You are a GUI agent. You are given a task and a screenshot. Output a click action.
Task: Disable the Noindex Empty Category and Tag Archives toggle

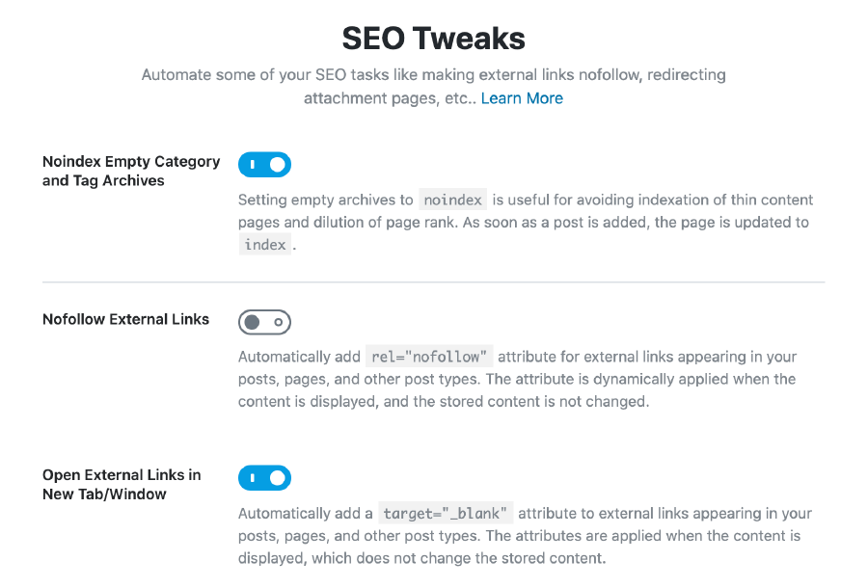(264, 164)
